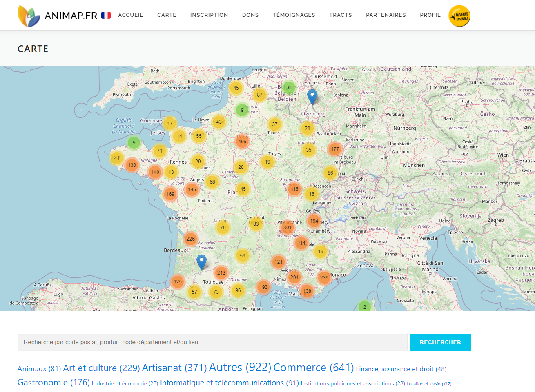Click the cluster marker showing 71
The height and width of the screenshot is (392, 535).
point(160,151)
